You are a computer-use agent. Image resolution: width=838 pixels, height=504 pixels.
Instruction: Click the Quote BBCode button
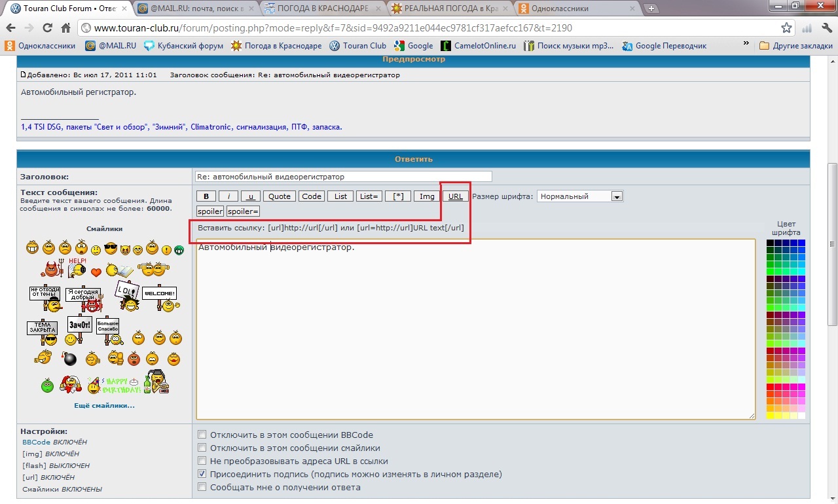[x=280, y=196]
